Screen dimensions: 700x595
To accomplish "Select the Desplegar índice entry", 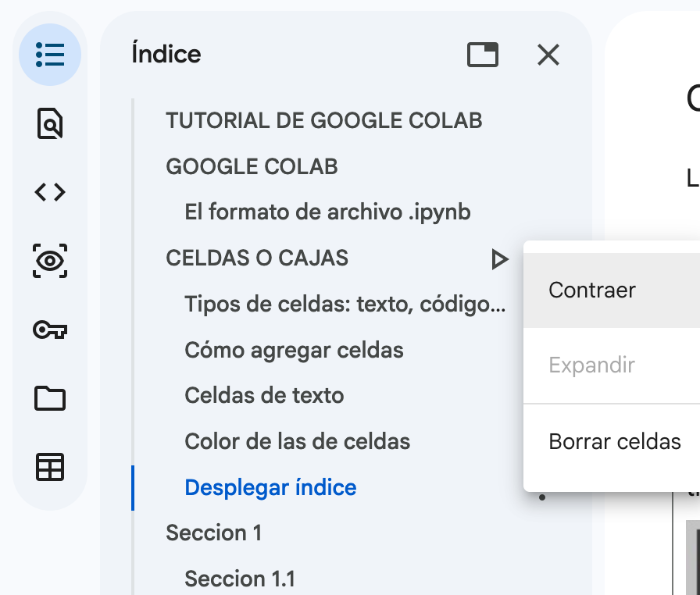I will point(270,488).
